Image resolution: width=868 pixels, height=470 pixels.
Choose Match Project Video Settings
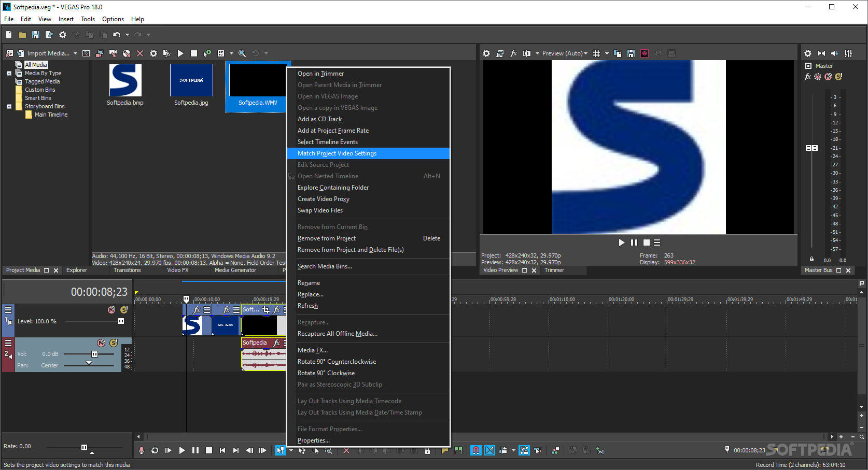click(368, 153)
